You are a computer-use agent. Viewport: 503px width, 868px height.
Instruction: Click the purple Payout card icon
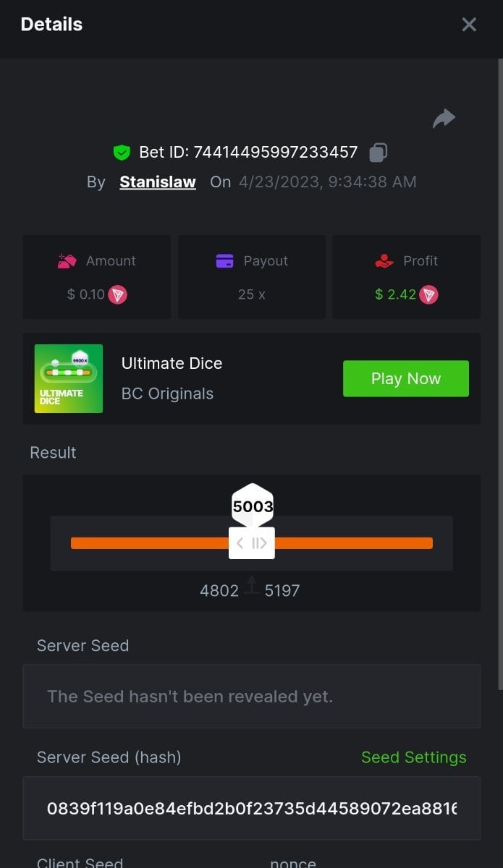(224, 261)
